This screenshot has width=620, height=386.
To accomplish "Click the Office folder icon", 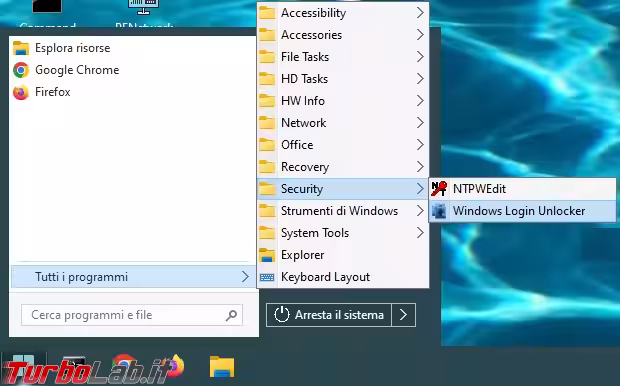I will pyautogui.click(x=267, y=145).
